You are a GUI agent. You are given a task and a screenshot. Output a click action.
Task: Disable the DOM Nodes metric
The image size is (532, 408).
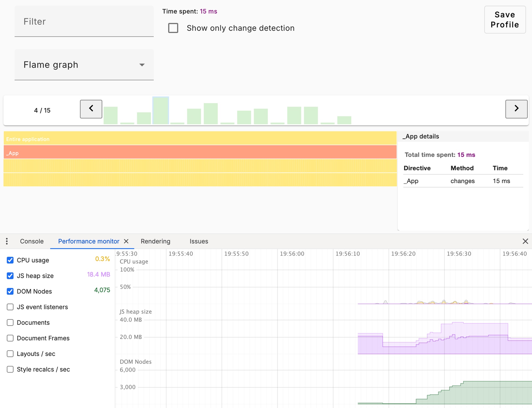tap(10, 291)
